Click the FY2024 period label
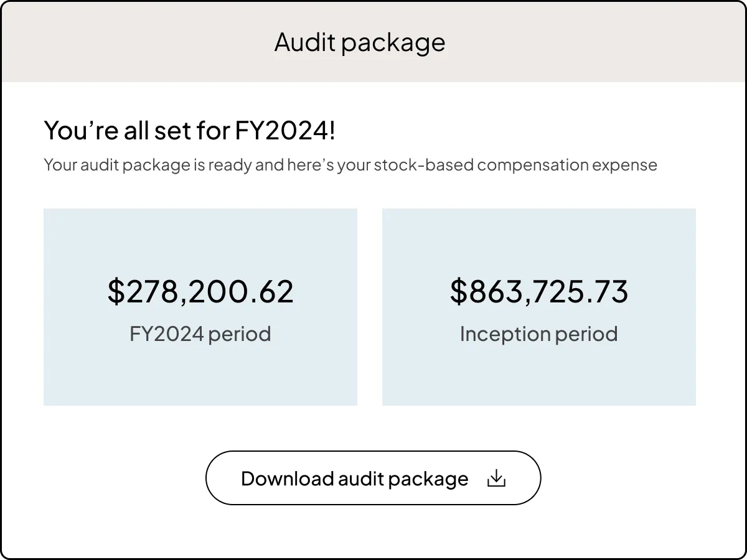Screen dimensions: 747x560 click(200, 334)
